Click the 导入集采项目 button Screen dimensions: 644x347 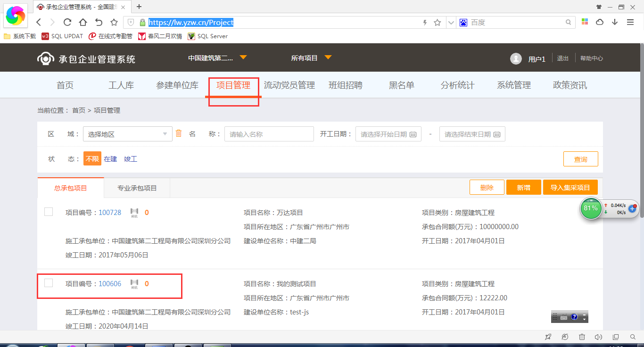[x=570, y=188]
